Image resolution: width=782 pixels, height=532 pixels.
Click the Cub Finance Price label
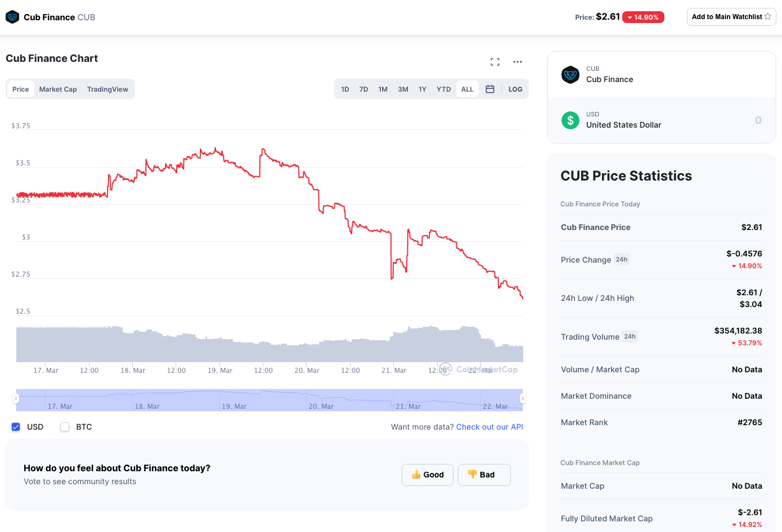pos(596,227)
